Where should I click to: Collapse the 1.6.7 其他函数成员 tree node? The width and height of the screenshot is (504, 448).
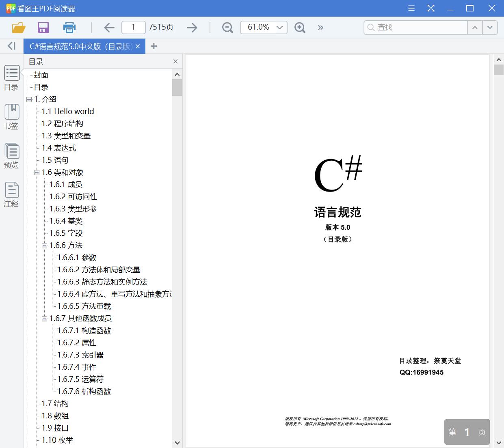[45, 319]
